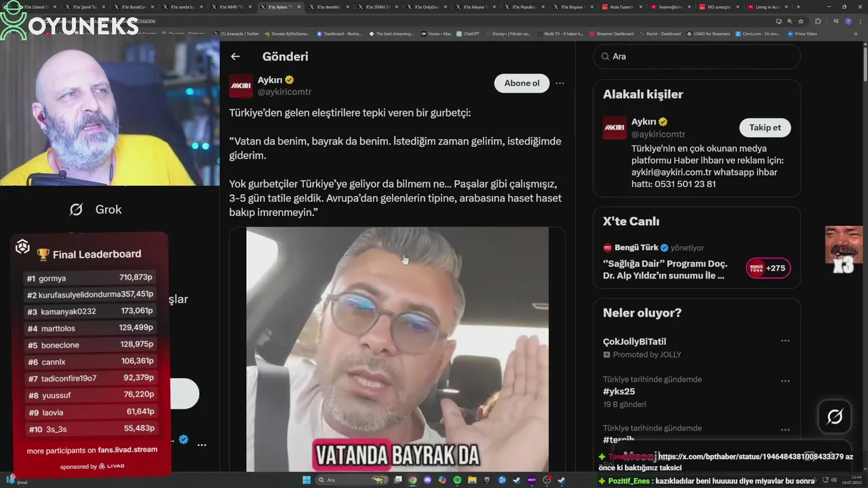The height and width of the screenshot is (488, 868).
Task: Open Spotify from the taskbar
Action: (x=457, y=480)
